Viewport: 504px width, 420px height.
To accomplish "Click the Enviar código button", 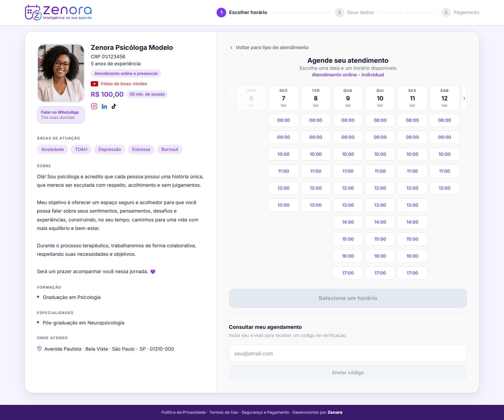I will pyautogui.click(x=348, y=373).
